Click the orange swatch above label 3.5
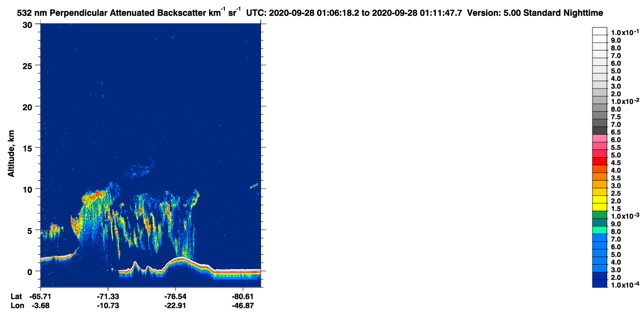644x330 pixels. (599, 176)
